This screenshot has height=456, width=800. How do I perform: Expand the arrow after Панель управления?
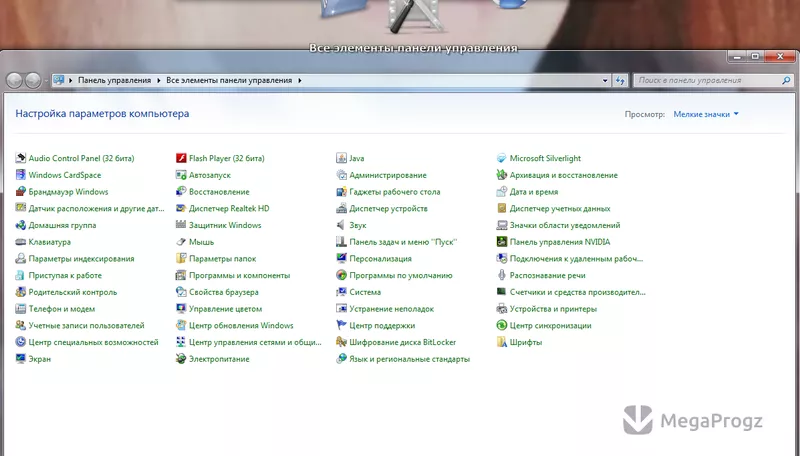(159, 80)
